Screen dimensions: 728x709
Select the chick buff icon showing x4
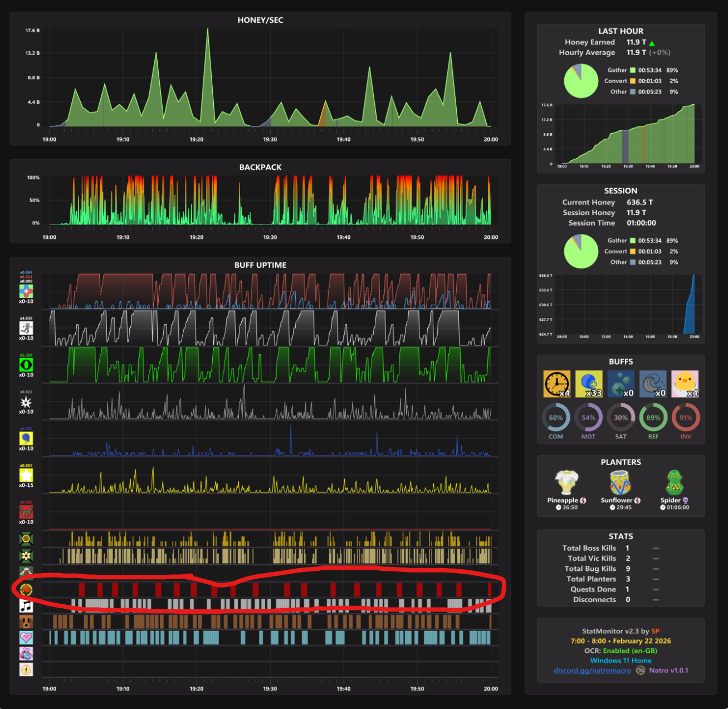coord(685,384)
